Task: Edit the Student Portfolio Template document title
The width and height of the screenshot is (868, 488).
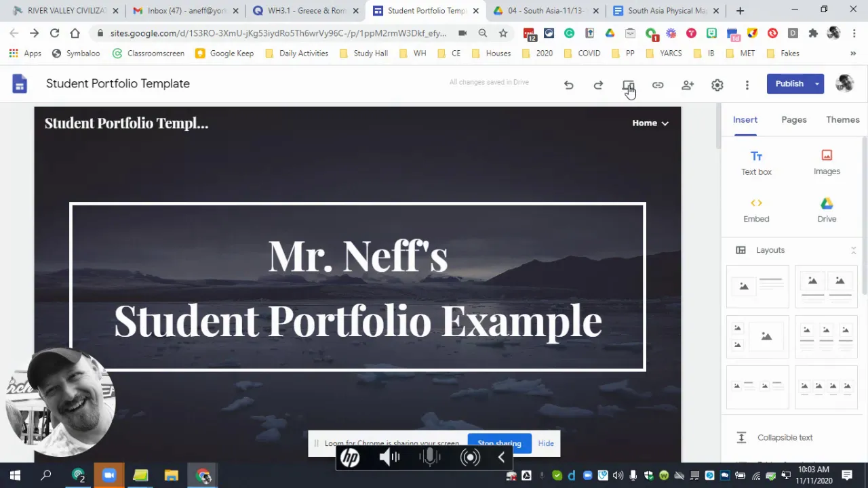Action: pos(118,83)
